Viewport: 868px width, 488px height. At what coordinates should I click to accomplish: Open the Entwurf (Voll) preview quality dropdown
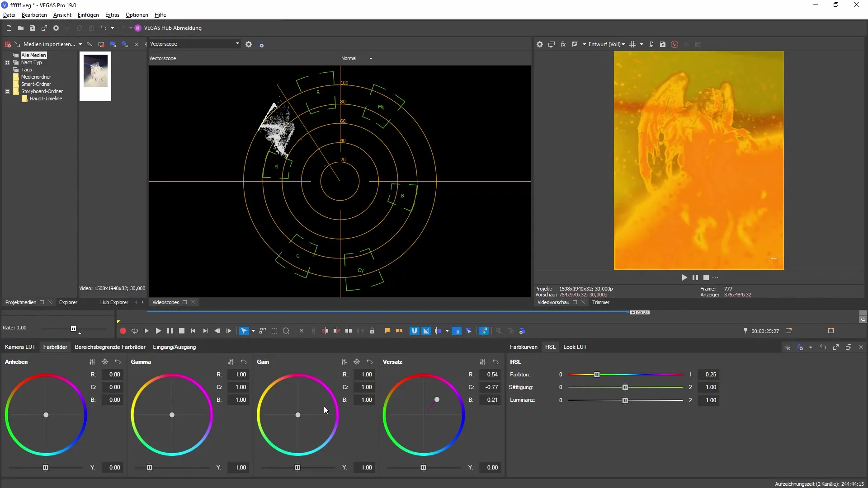(606, 44)
